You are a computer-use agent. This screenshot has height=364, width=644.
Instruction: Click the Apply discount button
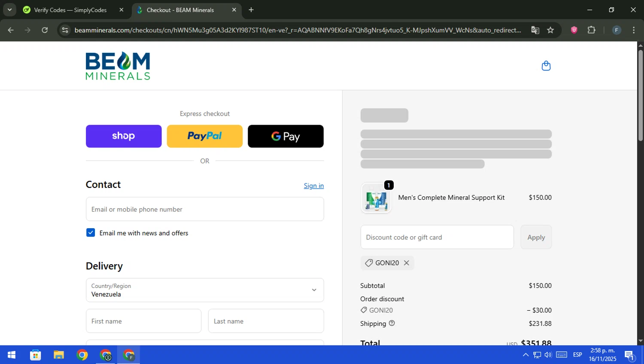click(536, 237)
